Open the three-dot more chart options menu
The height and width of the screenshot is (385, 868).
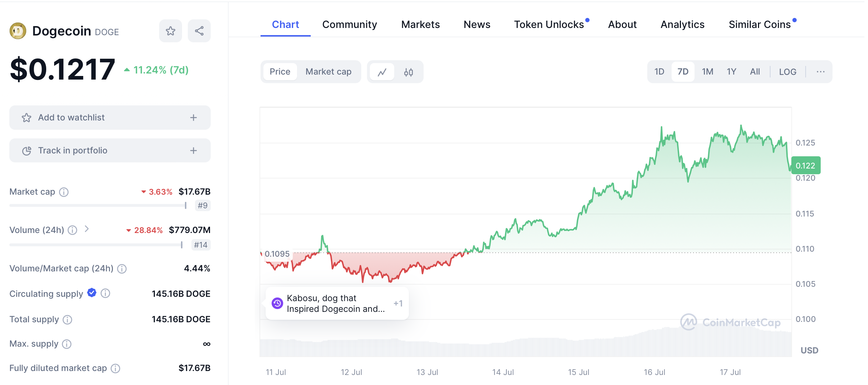(x=820, y=72)
